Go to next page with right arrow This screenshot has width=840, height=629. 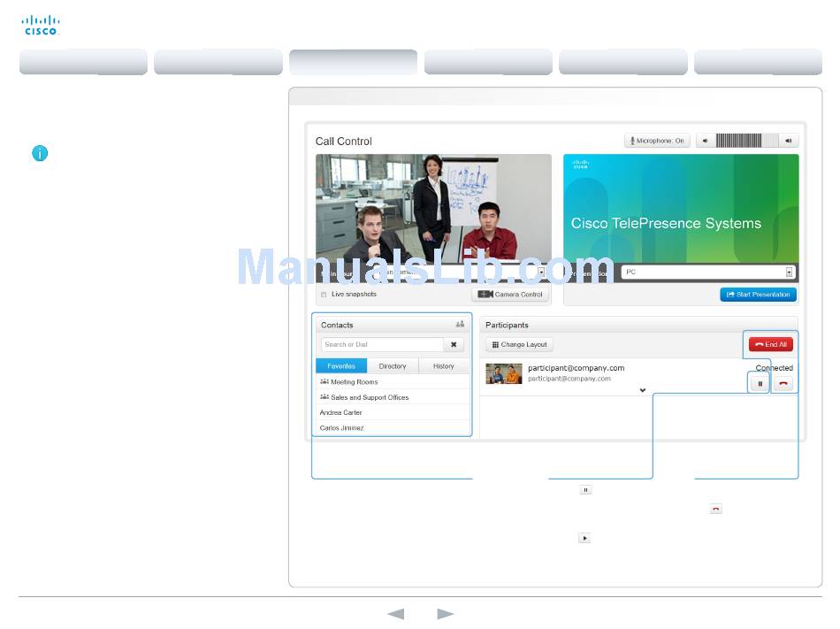tap(446, 614)
